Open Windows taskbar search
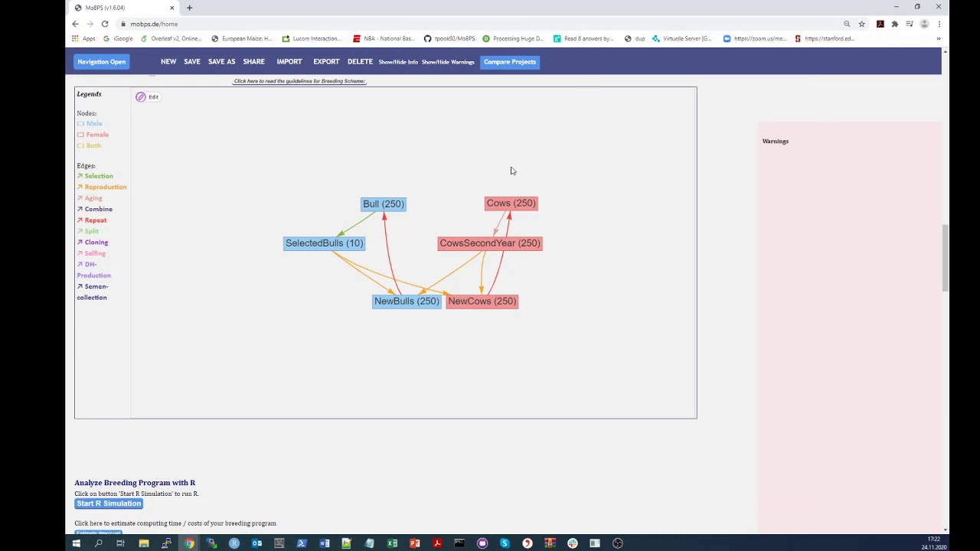The height and width of the screenshot is (551, 980). [x=98, y=543]
